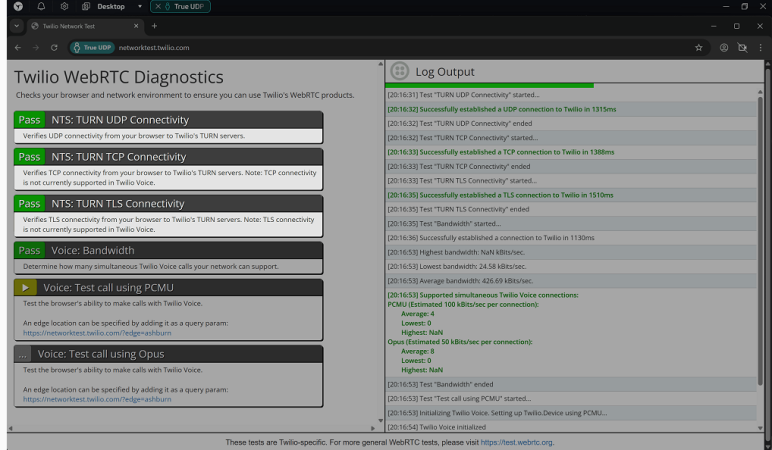Open the test.webrtc.org link
This screenshot has width=772, height=450.
tap(517, 442)
